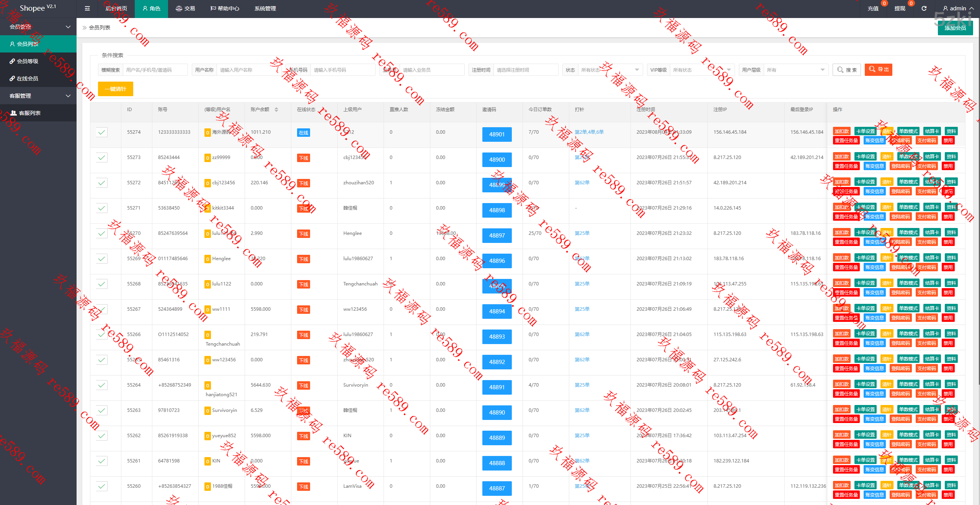Click the orange 导出 export button

point(878,69)
